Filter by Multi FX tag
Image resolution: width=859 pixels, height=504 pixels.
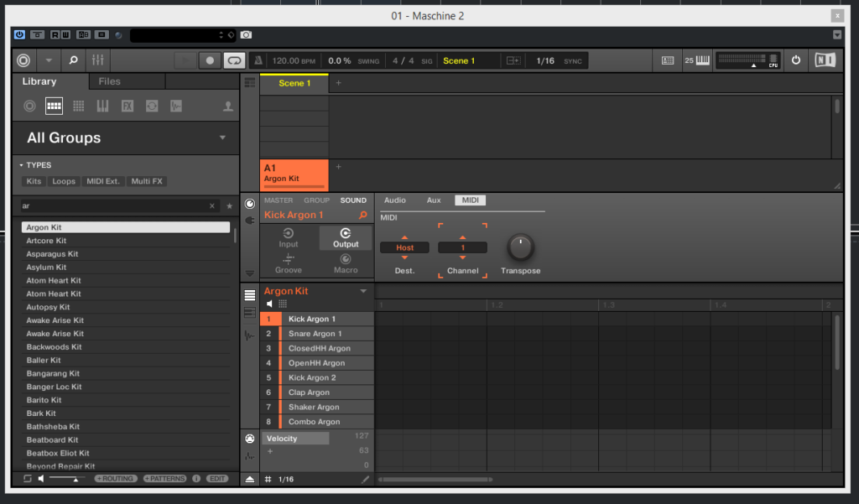pyautogui.click(x=147, y=181)
